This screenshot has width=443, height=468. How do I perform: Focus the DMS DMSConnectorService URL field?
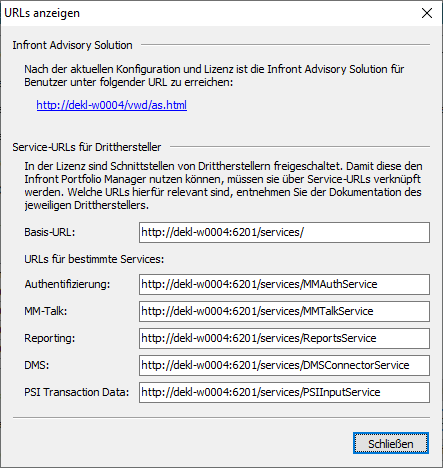click(x=284, y=365)
